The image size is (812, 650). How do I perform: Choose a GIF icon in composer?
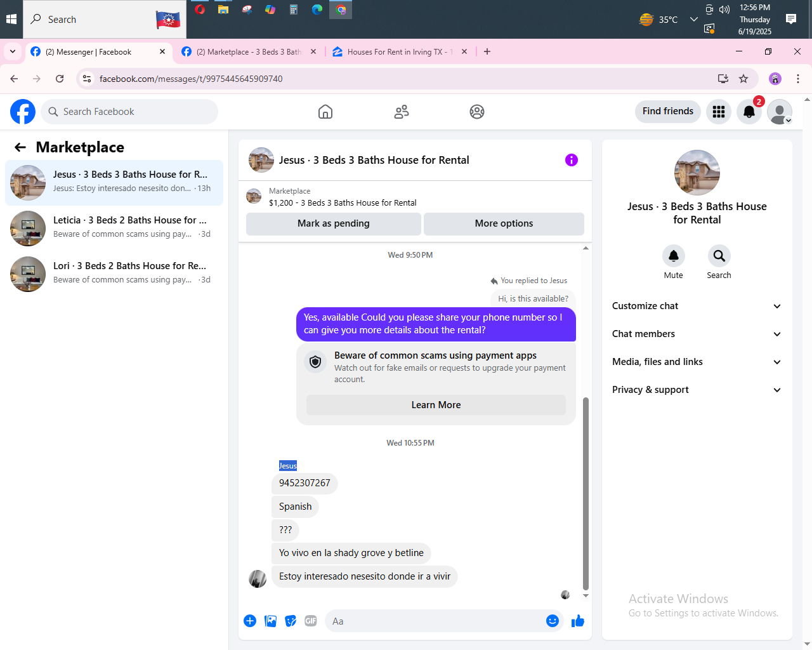[311, 621]
